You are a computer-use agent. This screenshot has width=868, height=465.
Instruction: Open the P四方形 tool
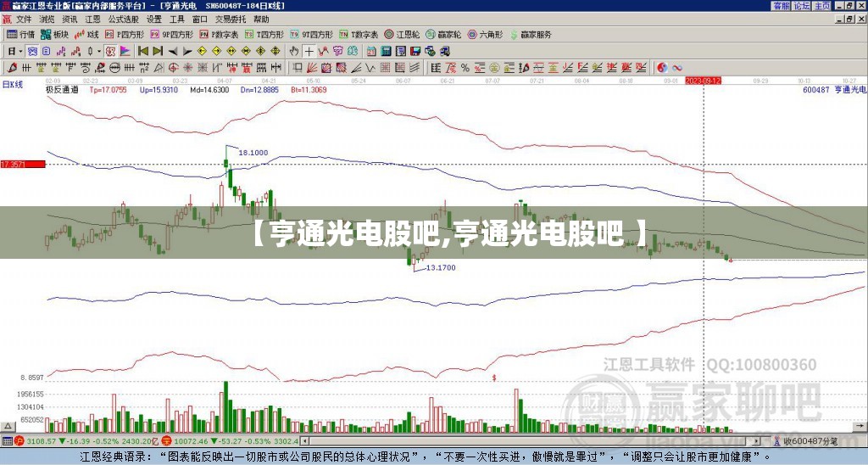click(125, 34)
